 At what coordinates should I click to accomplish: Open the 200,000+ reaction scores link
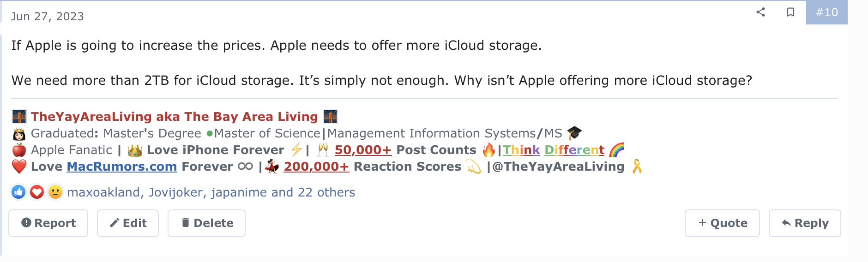tap(316, 167)
